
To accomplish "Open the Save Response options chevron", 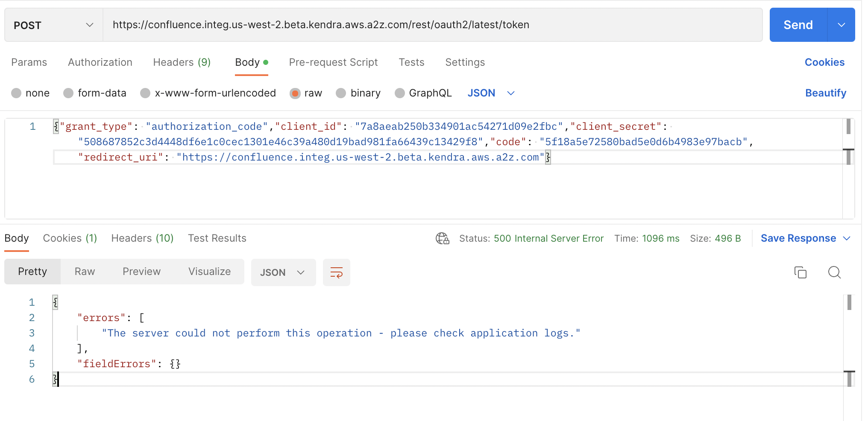I will pyautogui.click(x=847, y=238).
